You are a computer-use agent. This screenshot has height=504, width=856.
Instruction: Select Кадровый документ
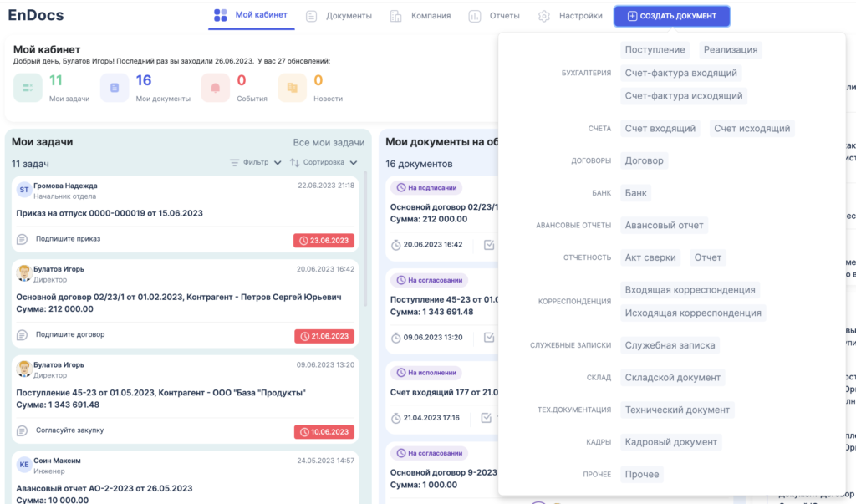point(671,442)
